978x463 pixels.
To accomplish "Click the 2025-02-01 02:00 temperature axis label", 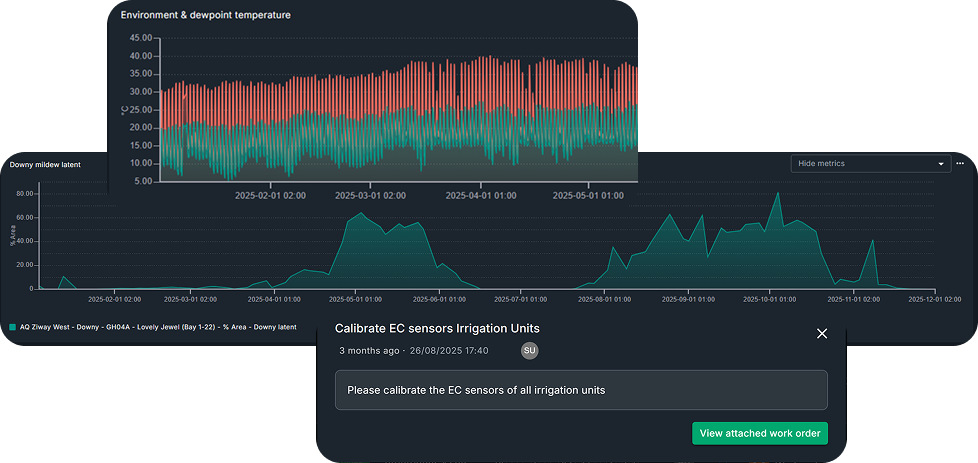I will point(270,196).
